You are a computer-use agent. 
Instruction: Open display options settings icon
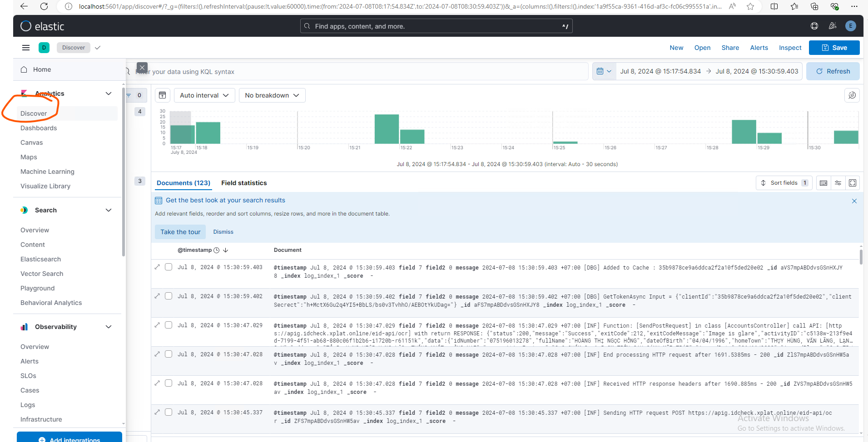[838, 183]
